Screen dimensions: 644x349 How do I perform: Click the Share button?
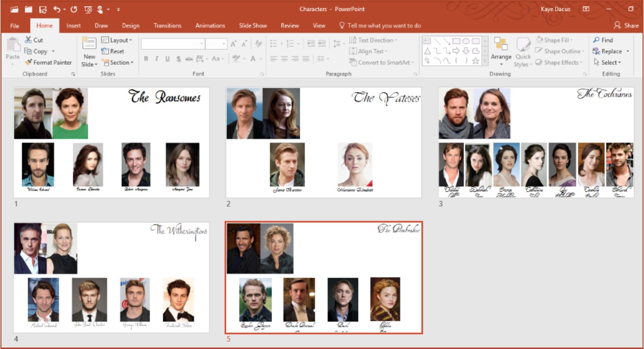(x=626, y=26)
